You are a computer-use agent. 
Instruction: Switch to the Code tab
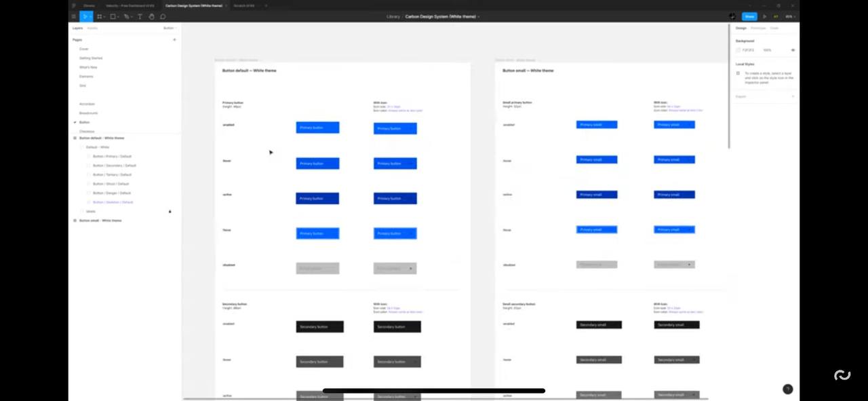(x=774, y=28)
